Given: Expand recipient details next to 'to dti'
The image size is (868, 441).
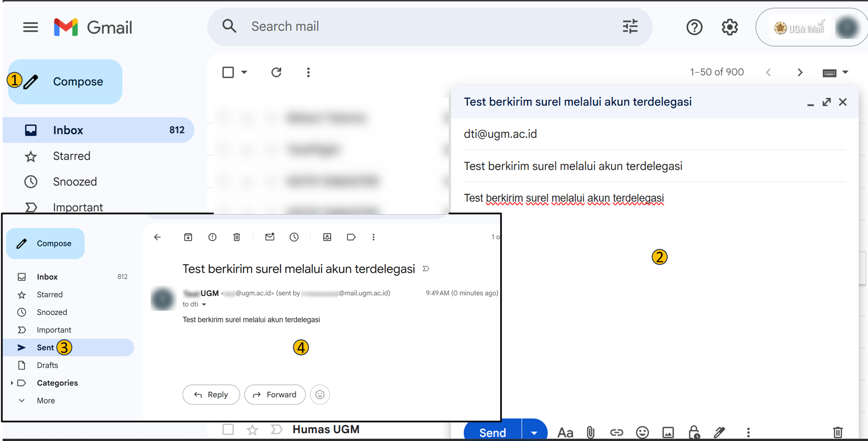Looking at the screenshot, I should point(204,305).
